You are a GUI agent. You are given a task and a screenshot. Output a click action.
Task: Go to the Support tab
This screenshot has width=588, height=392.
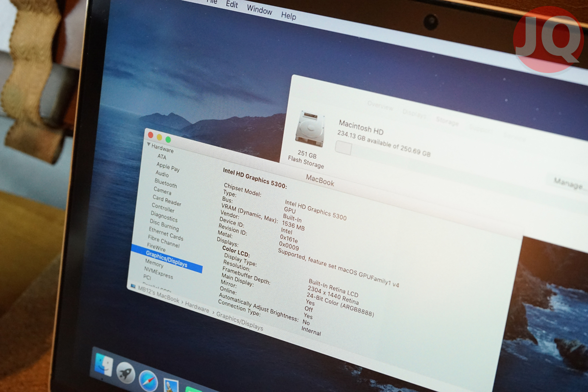pos(480,129)
